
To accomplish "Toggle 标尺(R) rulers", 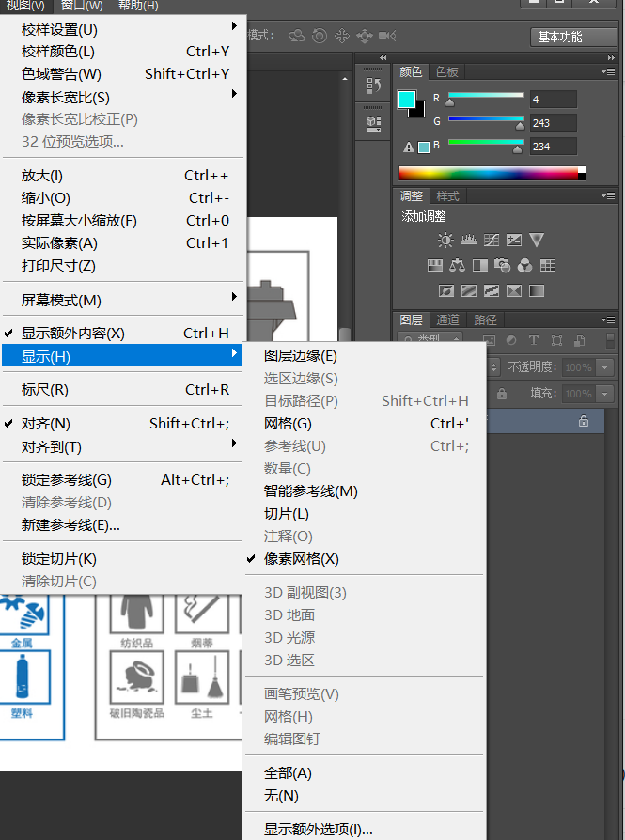I will tap(122, 390).
